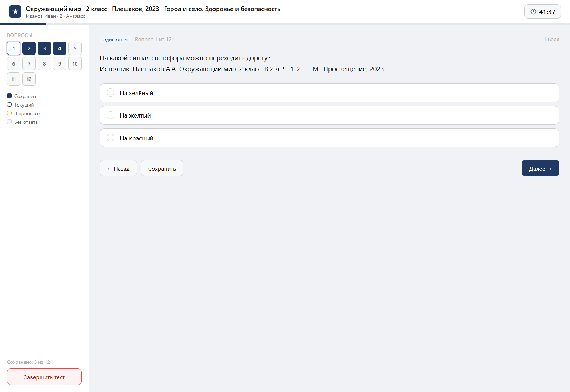Viewport: 570px width, 392px height.
Task: Jump to question 7
Action: pos(29,64)
